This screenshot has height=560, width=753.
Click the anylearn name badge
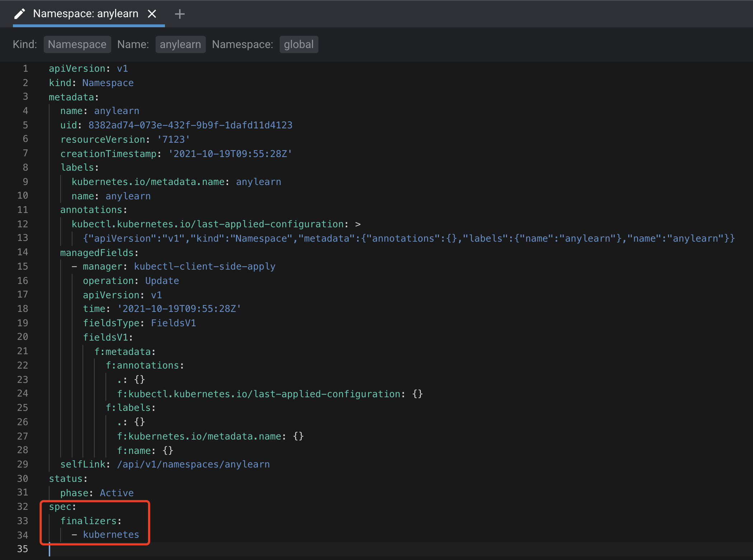180,44
